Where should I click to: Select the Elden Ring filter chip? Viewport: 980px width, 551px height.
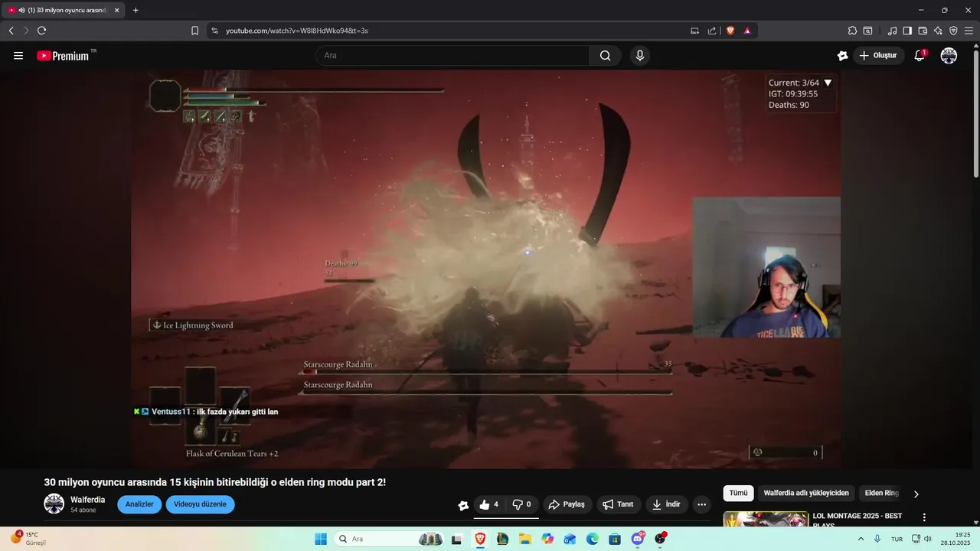881,494
